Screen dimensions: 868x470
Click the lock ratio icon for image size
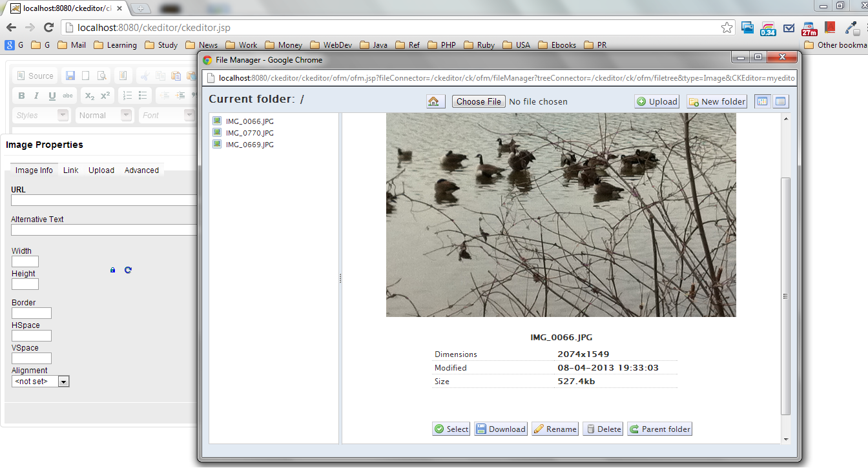point(112,270)
